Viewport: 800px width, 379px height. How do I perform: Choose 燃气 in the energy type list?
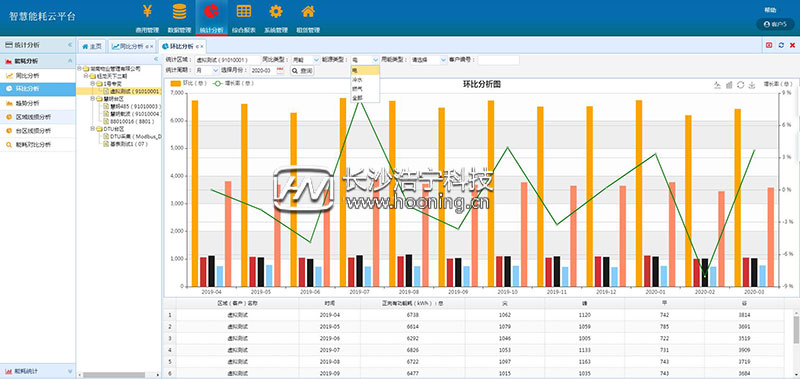point(365,88)
